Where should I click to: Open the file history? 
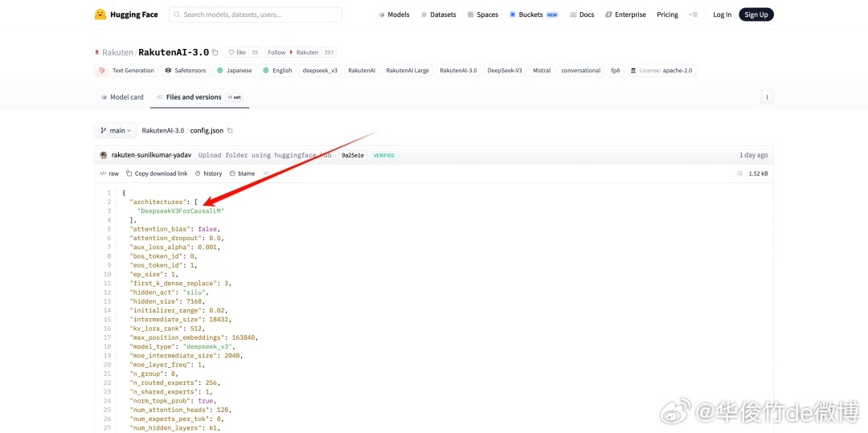coord(209,174)
